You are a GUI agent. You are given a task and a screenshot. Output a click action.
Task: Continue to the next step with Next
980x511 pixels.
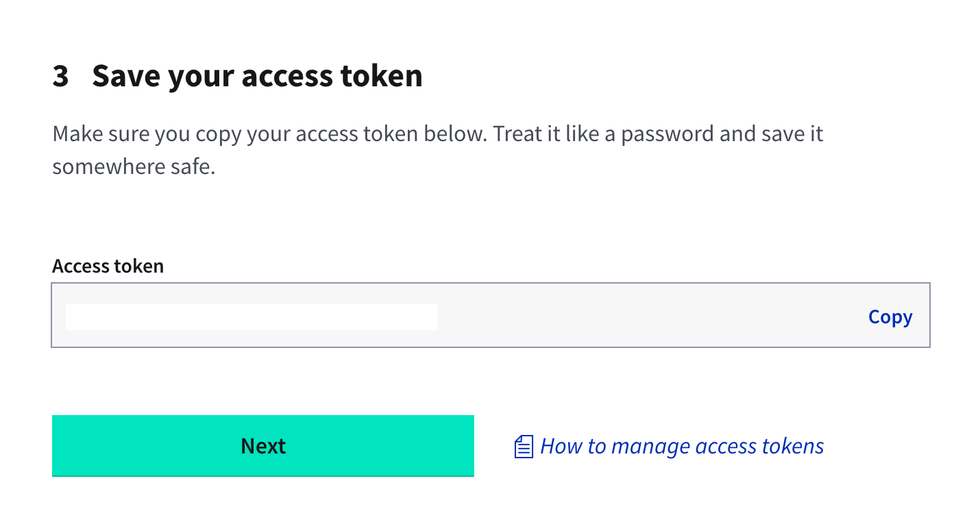[262, 445]
